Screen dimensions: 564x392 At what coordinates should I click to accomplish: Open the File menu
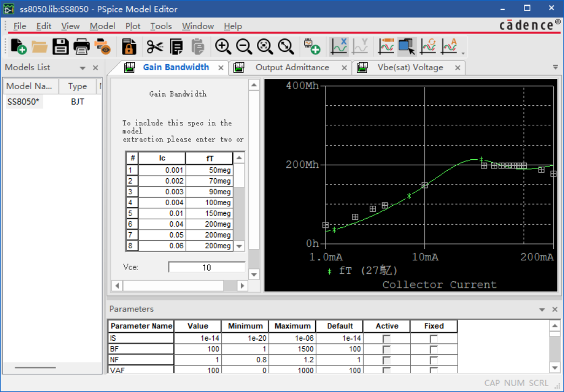coord(20,26)
